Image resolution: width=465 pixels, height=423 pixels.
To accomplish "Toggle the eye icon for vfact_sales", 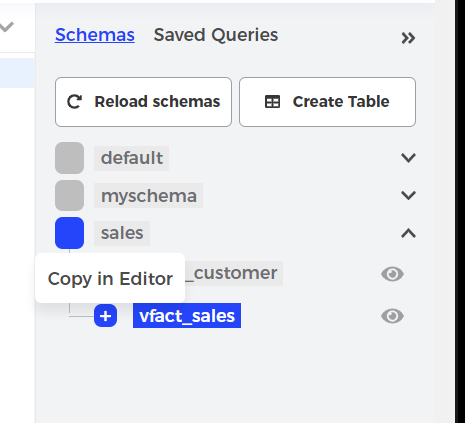I will coord(392,316).
